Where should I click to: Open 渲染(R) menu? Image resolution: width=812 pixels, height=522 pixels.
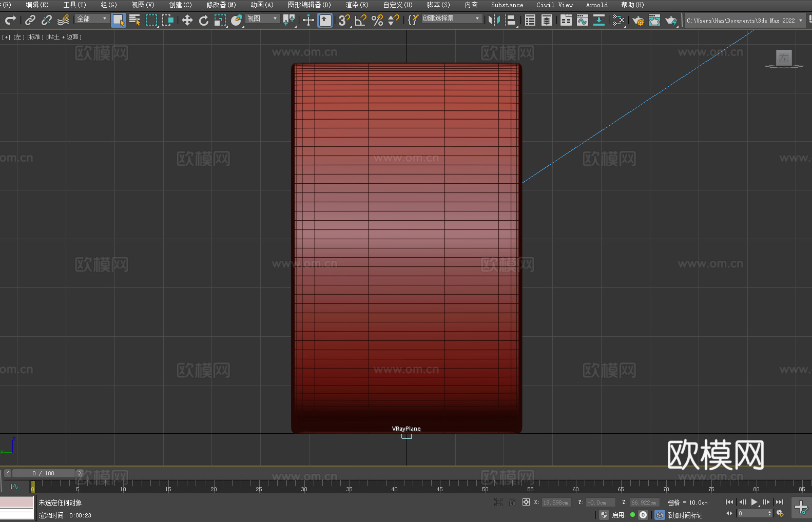pos(357,5)
